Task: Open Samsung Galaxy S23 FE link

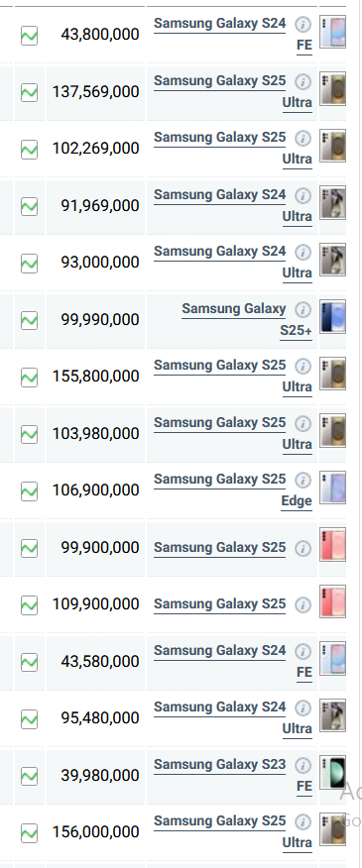Action: [x=233, y=775]
